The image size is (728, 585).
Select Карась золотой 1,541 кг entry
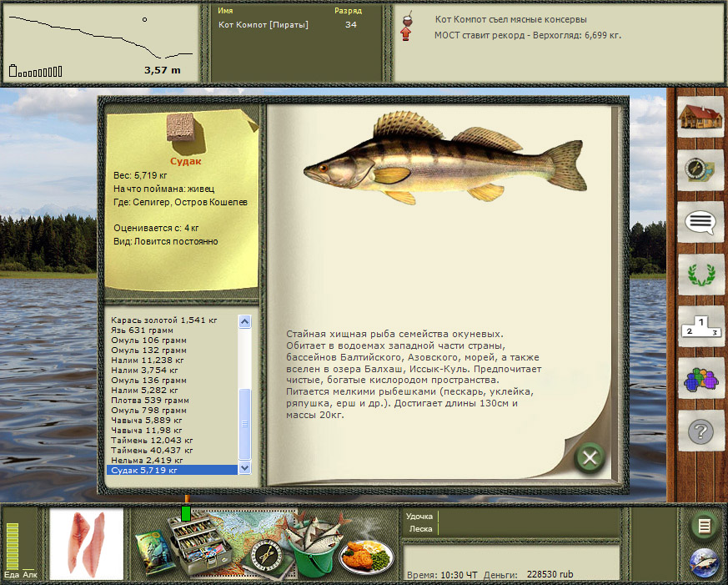[x=163, y=320]
